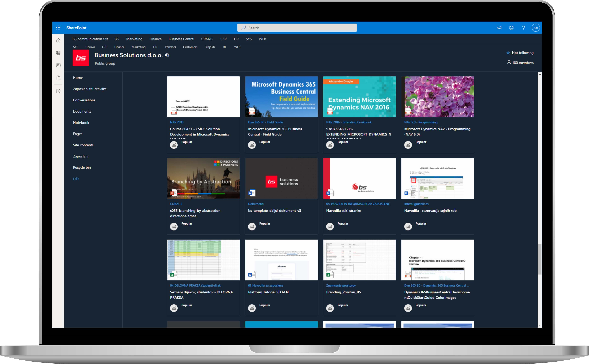Click the Popular icon on NAV 5.0 Programming card
Image resolution: width=589 pixels, height=364 pixels.
point(408,145)
